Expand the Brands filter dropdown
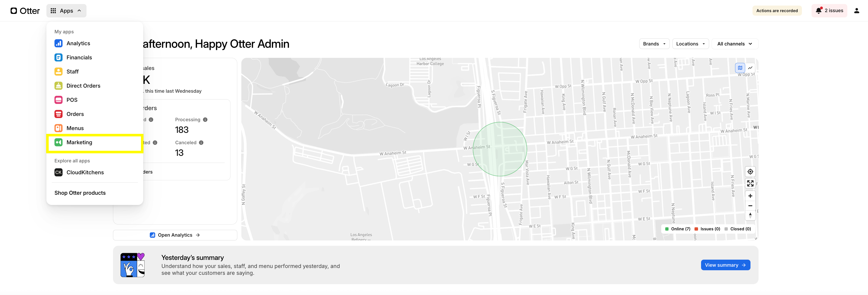Viewport: 868px width, 295px height. tap(654, 44)
